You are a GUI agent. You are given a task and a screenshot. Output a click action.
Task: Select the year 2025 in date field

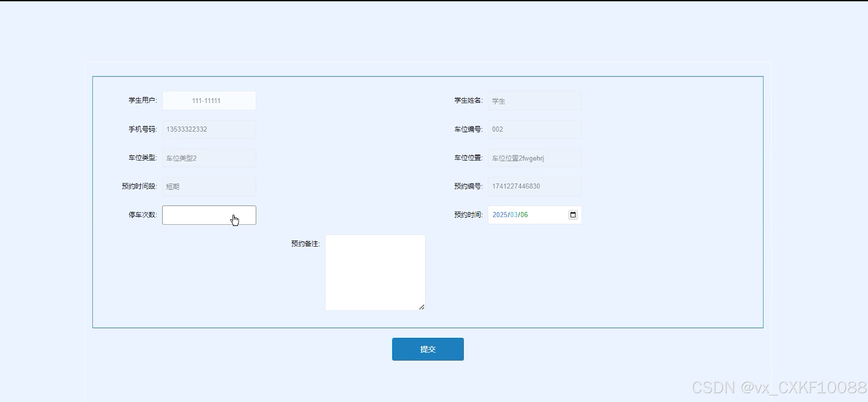click(500, 215)
